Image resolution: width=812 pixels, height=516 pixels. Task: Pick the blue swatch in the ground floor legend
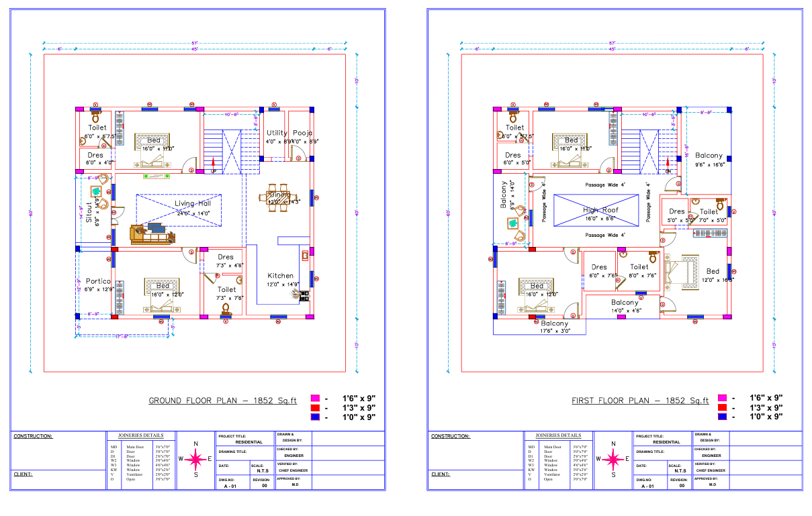[x=314, y=417]
